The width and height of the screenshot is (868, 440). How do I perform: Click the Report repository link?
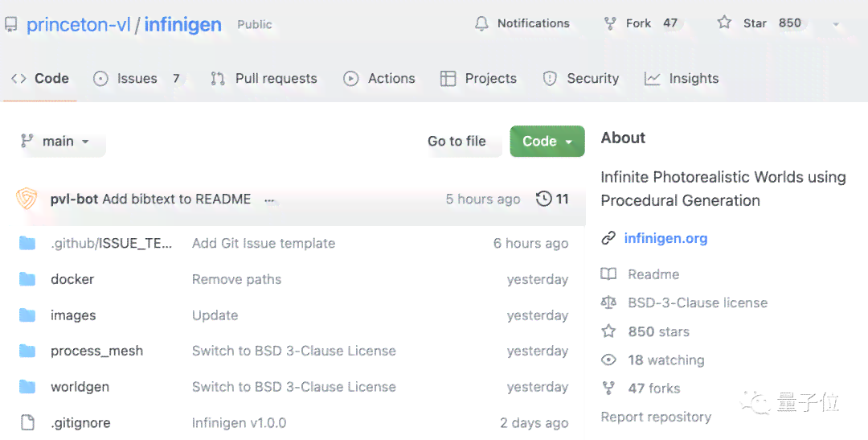pos(656,417)
